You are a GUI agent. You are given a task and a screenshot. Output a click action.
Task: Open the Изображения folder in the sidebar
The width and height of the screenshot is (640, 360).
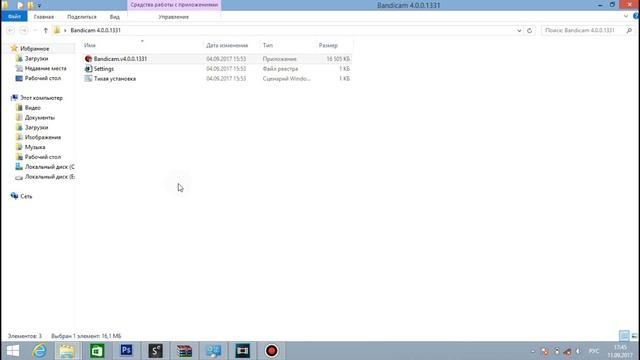click(x=42, y=137)
